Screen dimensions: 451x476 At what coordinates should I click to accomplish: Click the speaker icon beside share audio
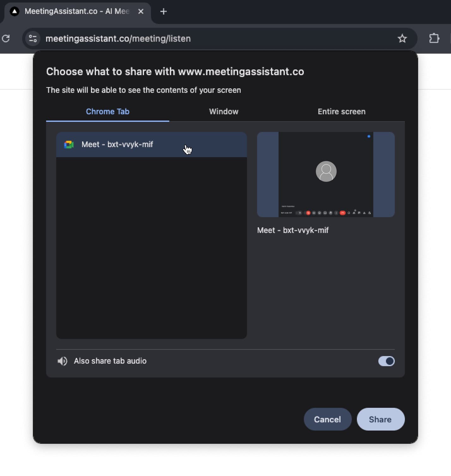click(x=62, y=361)
